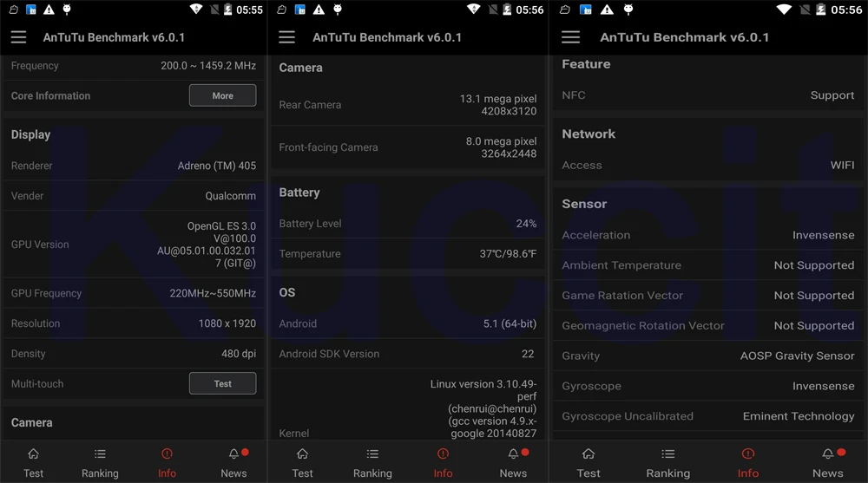This screenshot has width=868, height=483.
Task: Open hamburger menu in middle screen
Action: [x=286, y=37]
